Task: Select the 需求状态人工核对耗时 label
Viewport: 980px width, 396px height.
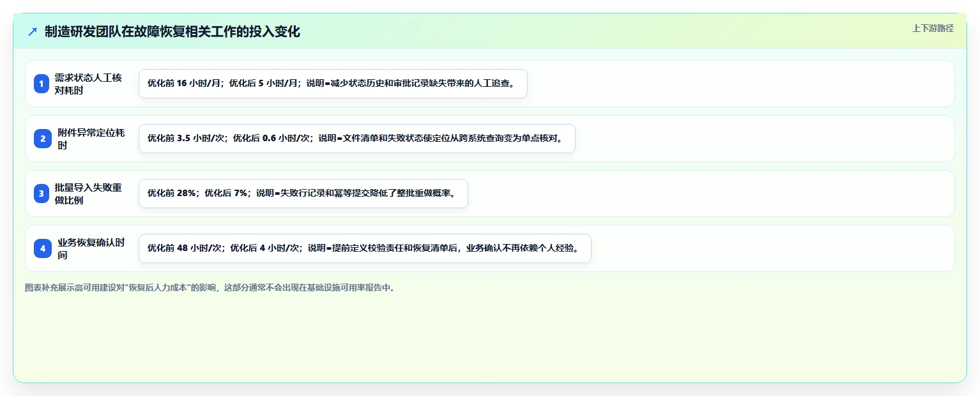Action: 88,84
